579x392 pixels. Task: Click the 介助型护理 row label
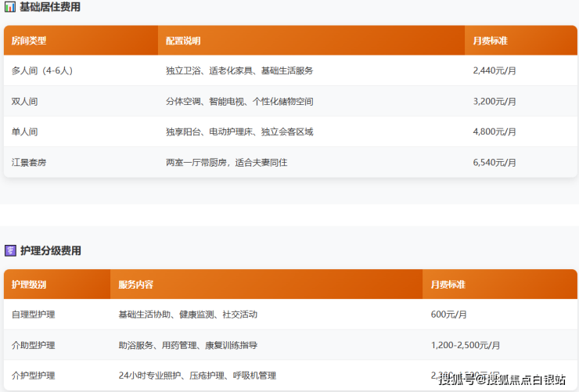33,345
